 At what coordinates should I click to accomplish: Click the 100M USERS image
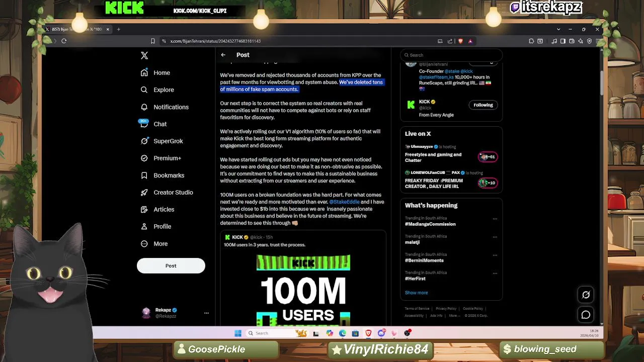coord(303,290)
